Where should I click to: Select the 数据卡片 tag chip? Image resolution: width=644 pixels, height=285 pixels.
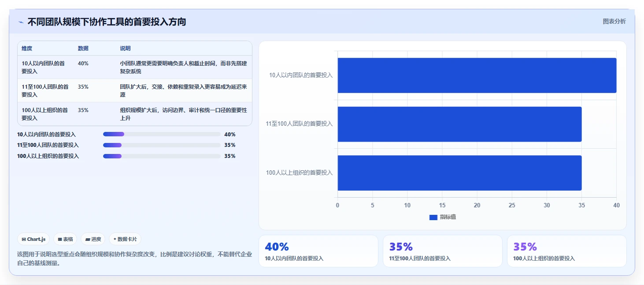point(125,239)
